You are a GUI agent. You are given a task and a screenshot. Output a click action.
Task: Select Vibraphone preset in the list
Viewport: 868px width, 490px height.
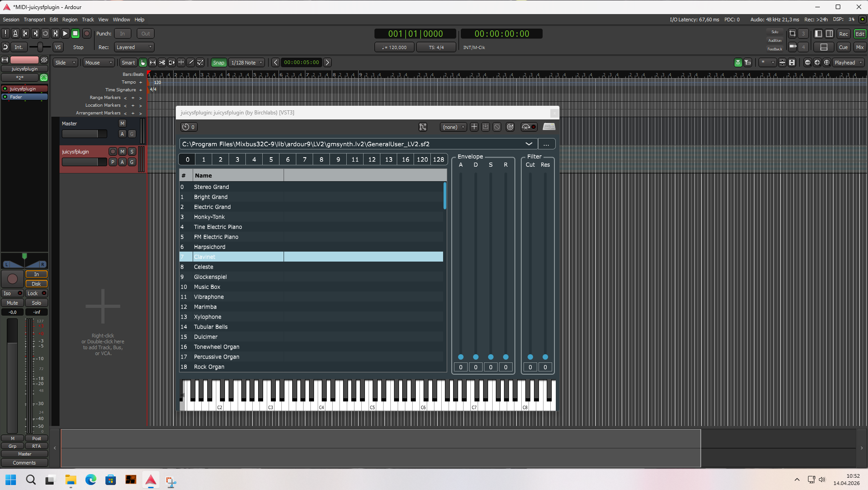[x=209, y=297]
